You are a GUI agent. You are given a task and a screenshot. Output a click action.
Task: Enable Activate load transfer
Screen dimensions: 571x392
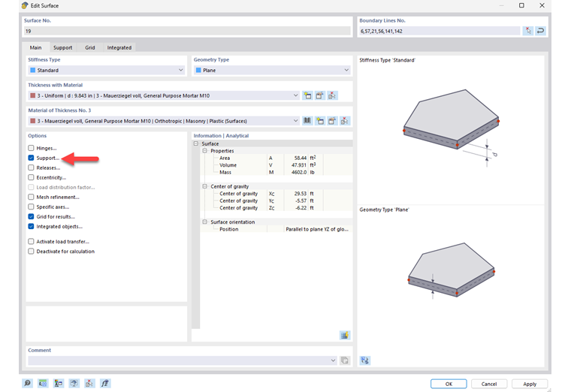coord(31,241)
